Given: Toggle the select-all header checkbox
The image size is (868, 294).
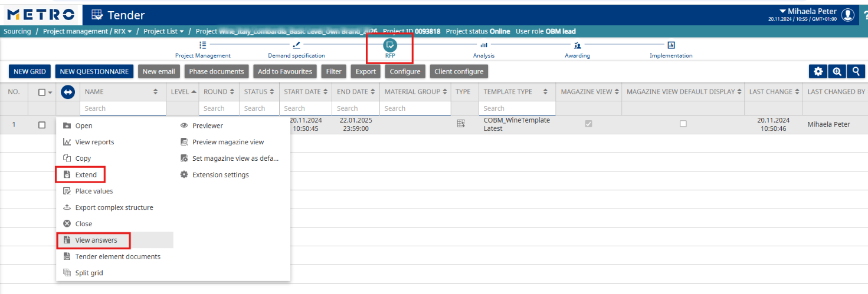Looking at the screenshot, I should click(x=42, y=92).
